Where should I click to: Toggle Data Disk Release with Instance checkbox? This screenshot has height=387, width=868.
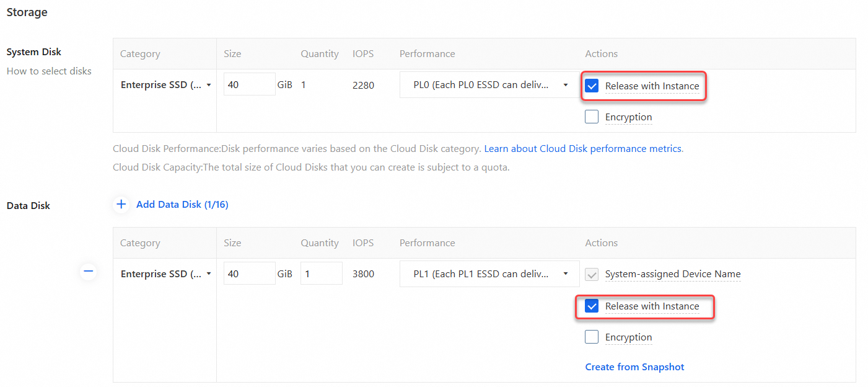[x=592, y=306]
